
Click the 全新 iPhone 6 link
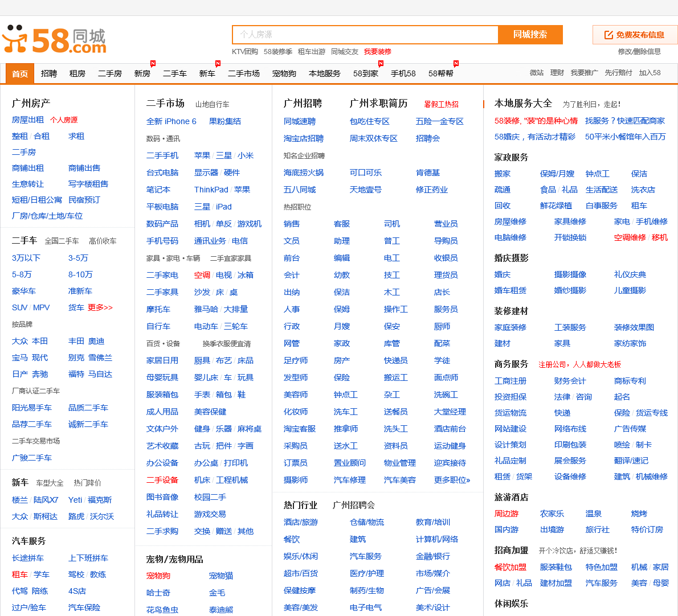tap(171, 121)
